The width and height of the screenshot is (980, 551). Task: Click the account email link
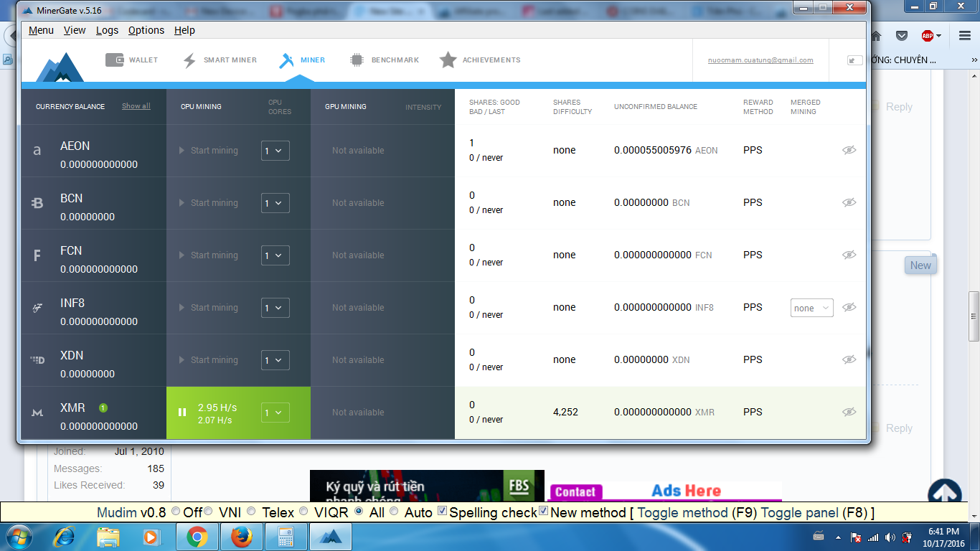[760, 60]
